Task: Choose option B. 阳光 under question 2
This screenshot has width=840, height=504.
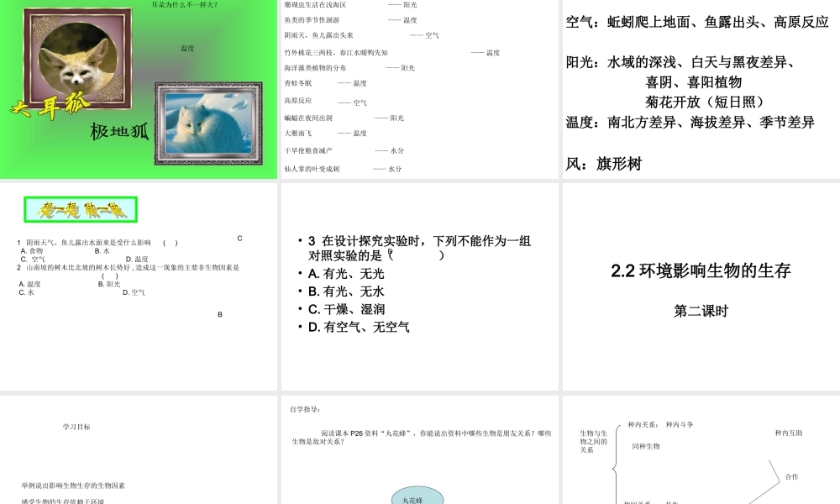Action: tap(109, 284)
